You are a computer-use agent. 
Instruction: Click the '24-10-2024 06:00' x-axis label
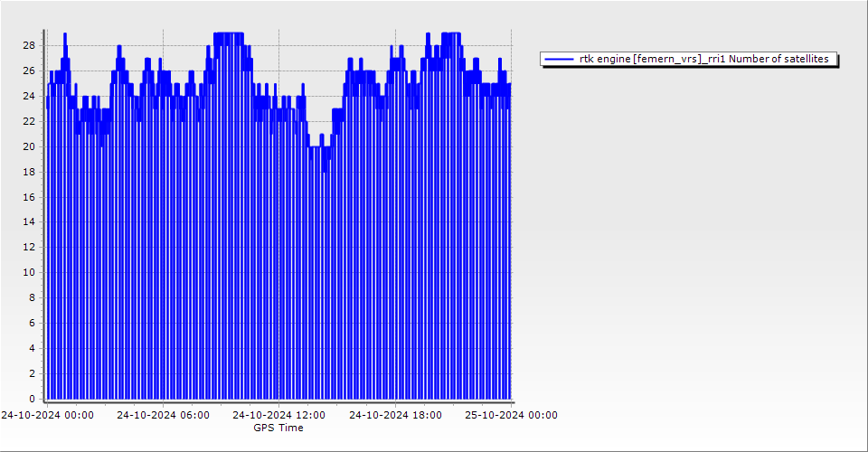tap(163, 415)
